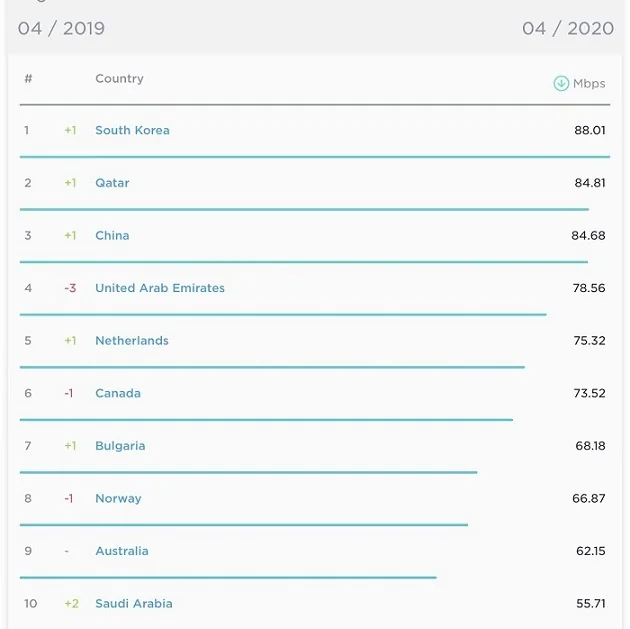Viewport: 630px width, 629px height.
Task: Click the # rank column header
Action: coord(28,79)
